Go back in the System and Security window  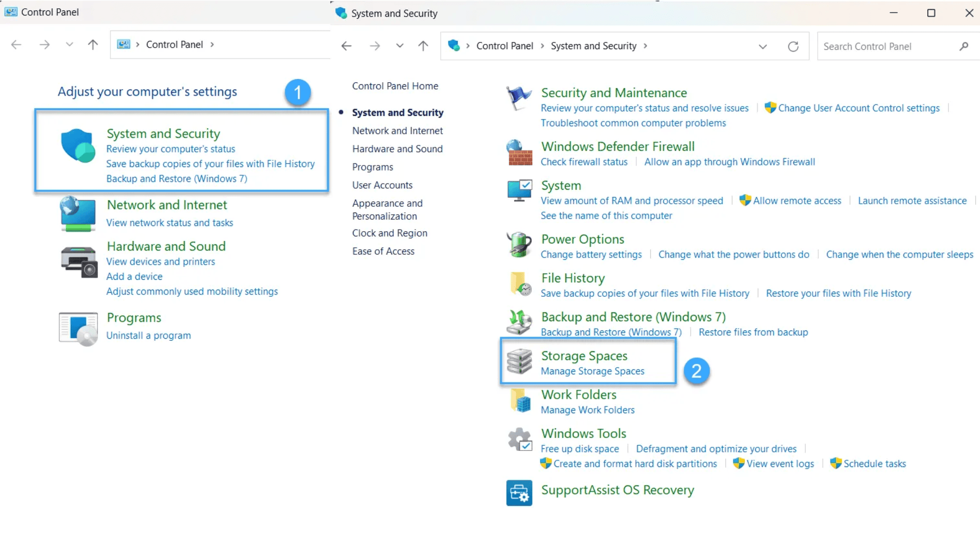[x=346, y=46]
